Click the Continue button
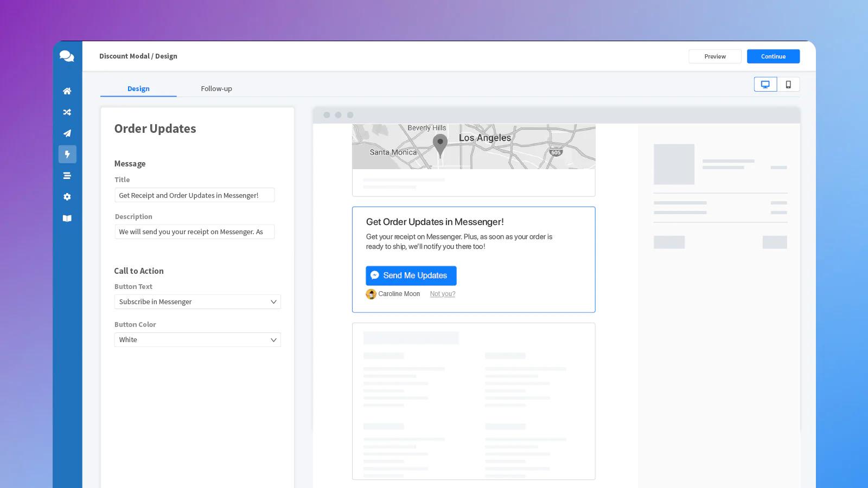The image size is (868, 488). (x=773, y=56)
